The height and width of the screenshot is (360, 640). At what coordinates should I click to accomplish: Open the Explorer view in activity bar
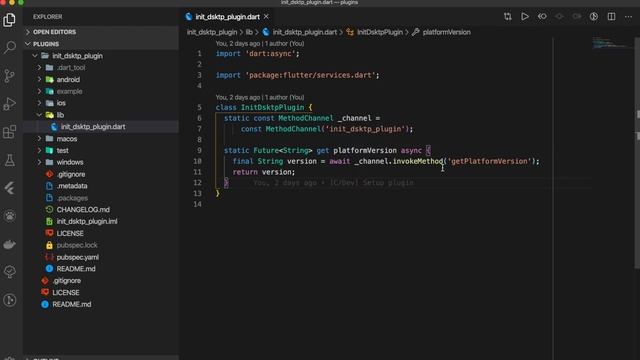(9, 20)
